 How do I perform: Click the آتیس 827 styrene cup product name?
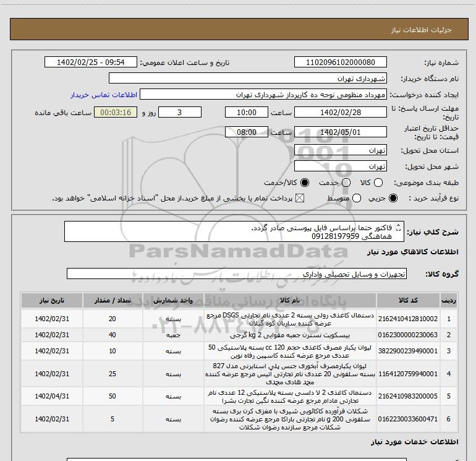[x=290, y=374]
